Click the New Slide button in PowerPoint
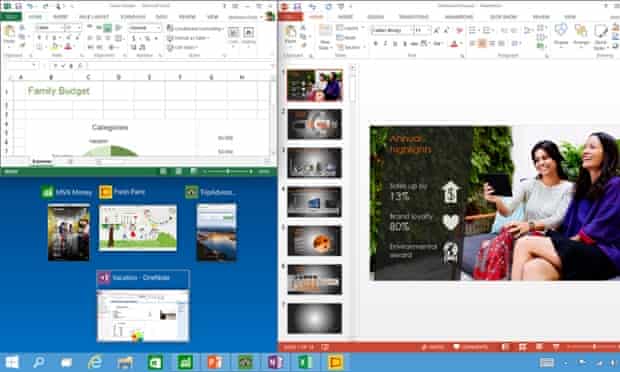This screenshot has height=372, width=620. coord(325,37)
